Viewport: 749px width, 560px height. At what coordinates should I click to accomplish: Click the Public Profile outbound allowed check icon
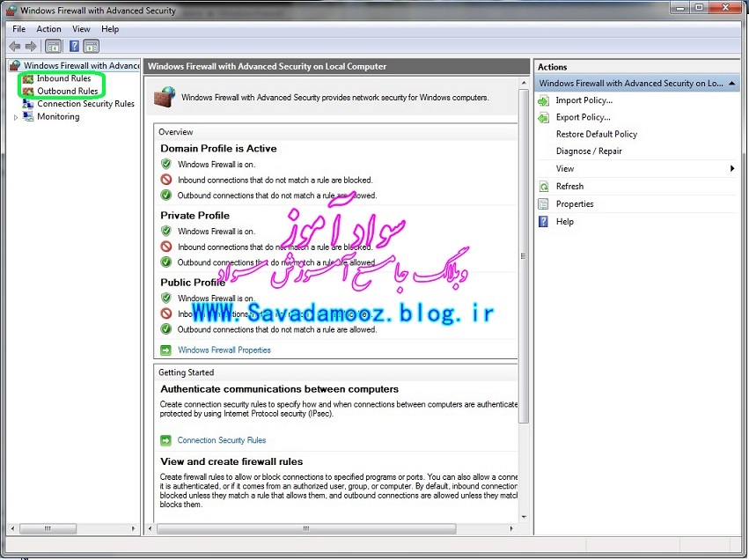tap(165, 329)
